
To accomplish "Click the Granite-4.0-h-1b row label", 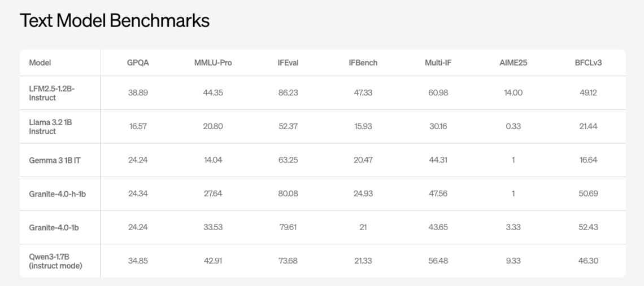I will pyautogui.click(x=57, y=193).
